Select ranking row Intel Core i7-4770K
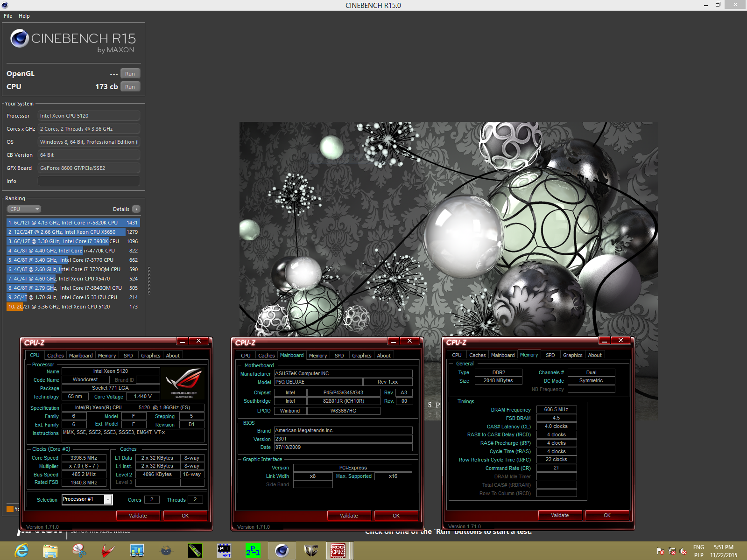 click(x=73, y=251)
